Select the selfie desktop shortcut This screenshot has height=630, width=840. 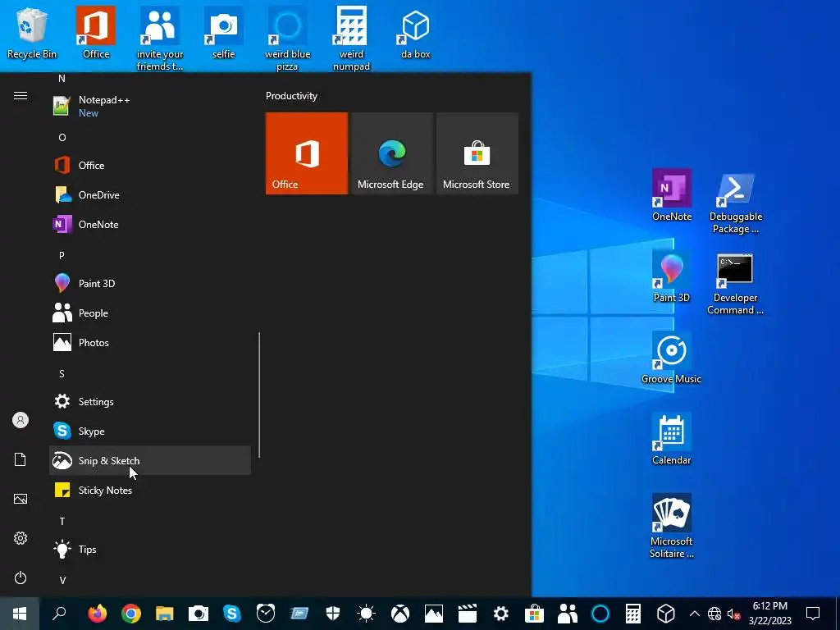pyautogui.click(x=223, y=33)
